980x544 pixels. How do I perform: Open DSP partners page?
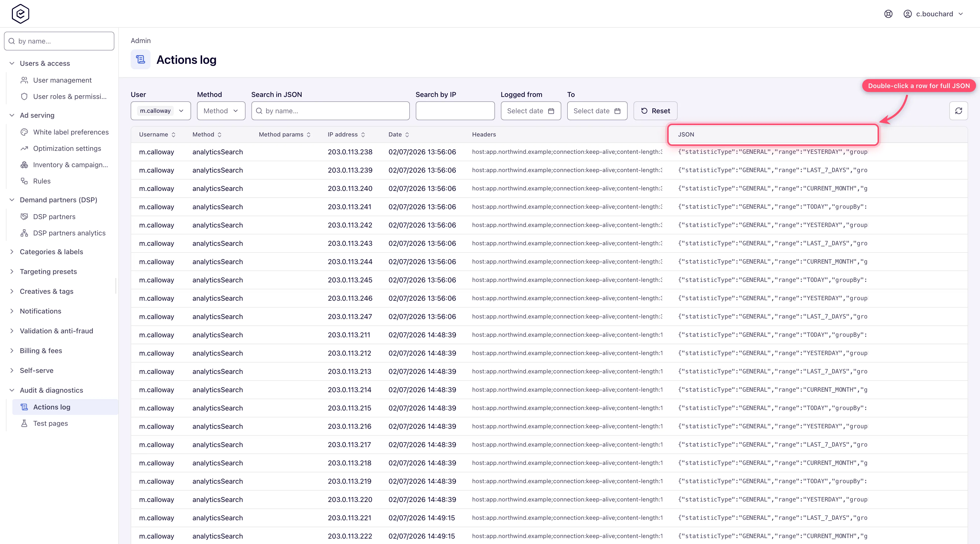coord(54,217)
